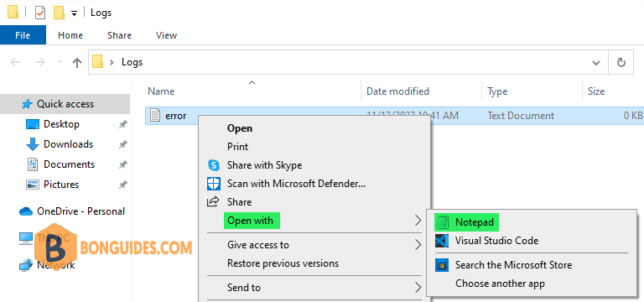Click the Microsoft Defender shield icon
The width and height of the screenshot is (644, 302).
click(x=214, y=184)
